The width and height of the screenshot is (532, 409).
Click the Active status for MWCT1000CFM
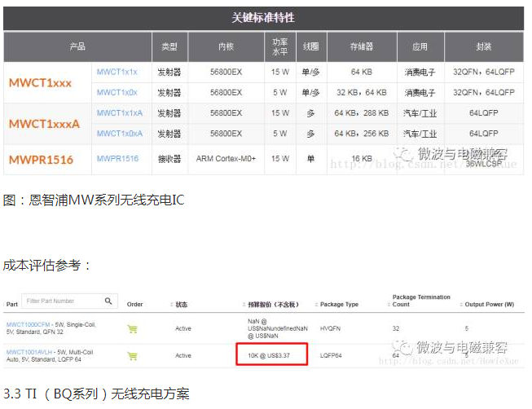pyautogui.click(x=183, y=328)
